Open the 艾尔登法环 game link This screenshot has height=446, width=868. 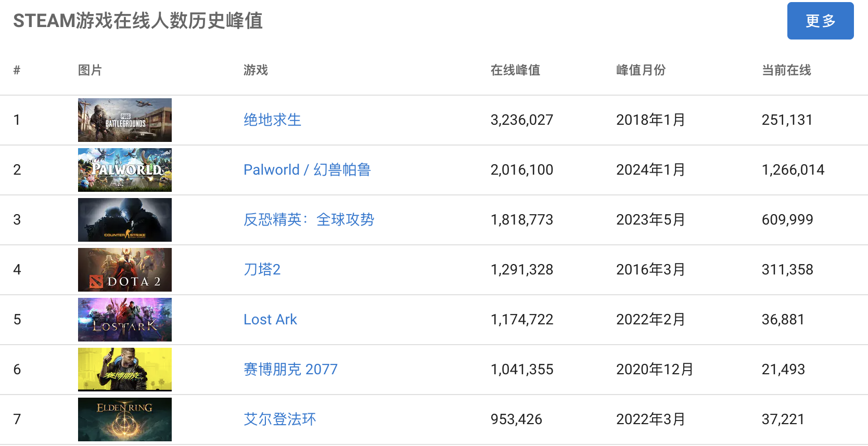pos(279,419)
